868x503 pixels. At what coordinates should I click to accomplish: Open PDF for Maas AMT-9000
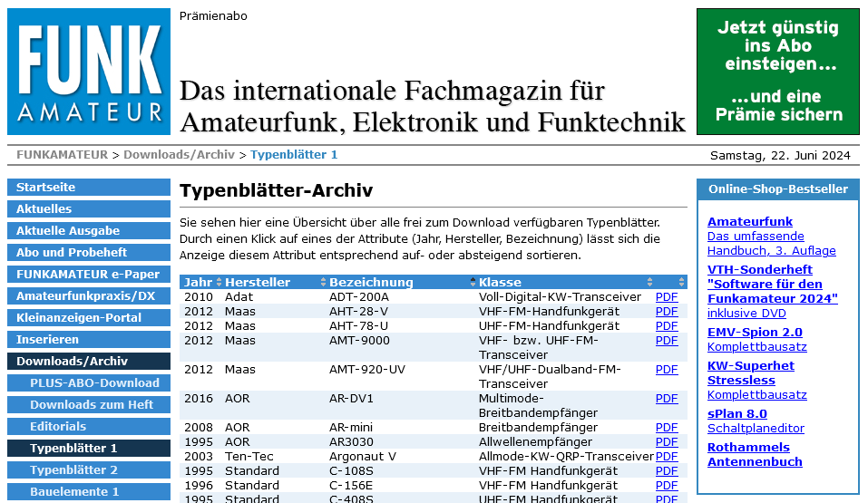click(667, 340)
